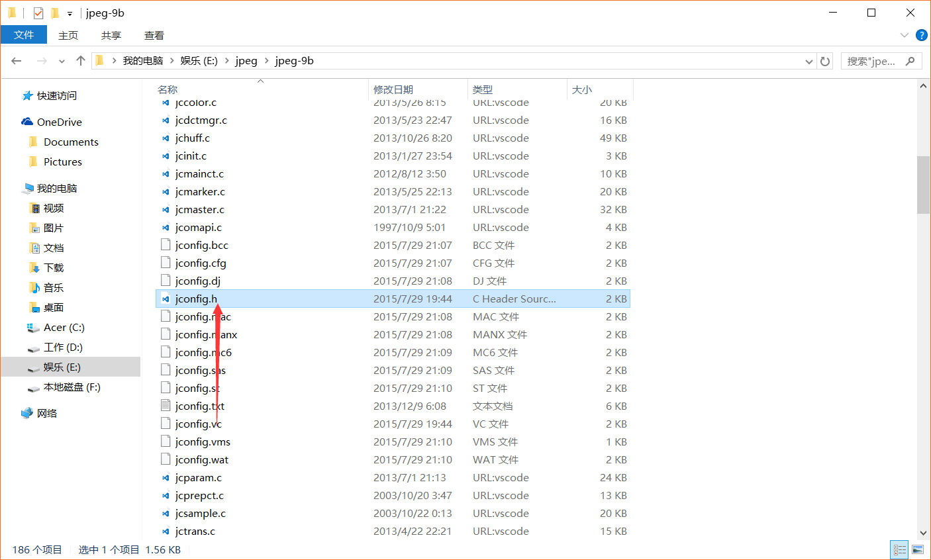Switch to the 查看 ribbon tab
This screenshot has width=931, height=560.
[154, 35]
